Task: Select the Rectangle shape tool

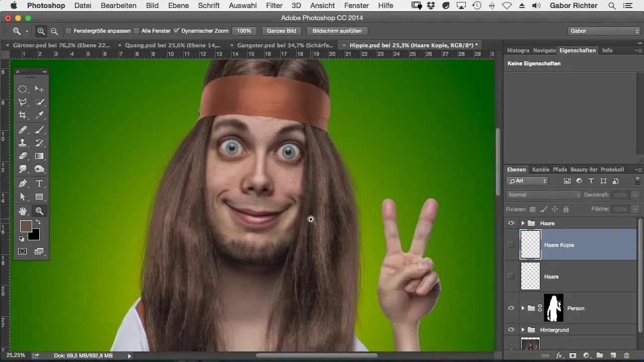Action: tap(39, 197)
